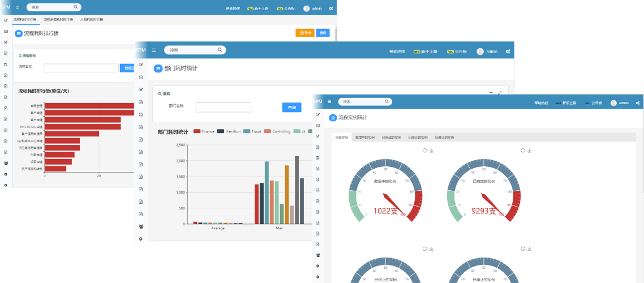Select the 已终止的实例 tab
This screenshot has height=283, width=644.
(x=418, y=138)
